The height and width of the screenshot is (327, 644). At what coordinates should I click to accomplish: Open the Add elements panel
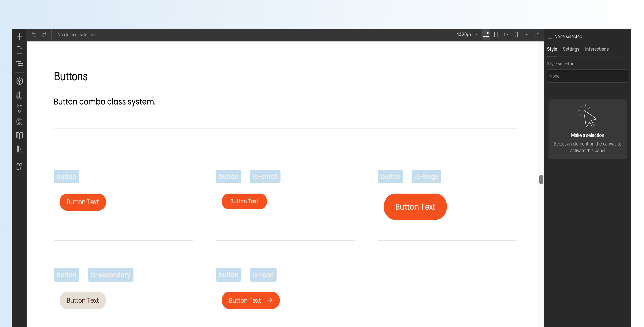click(x=20, y=36)
